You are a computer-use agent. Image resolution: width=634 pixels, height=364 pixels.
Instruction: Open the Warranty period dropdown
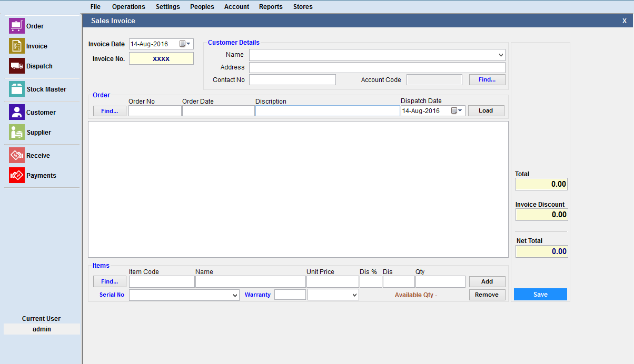[x=354, y=296]
